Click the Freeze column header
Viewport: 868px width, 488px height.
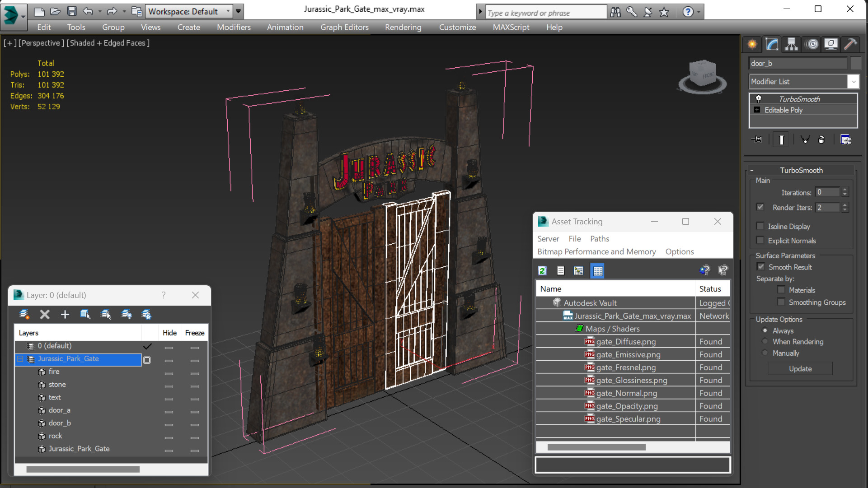[195, 333]
